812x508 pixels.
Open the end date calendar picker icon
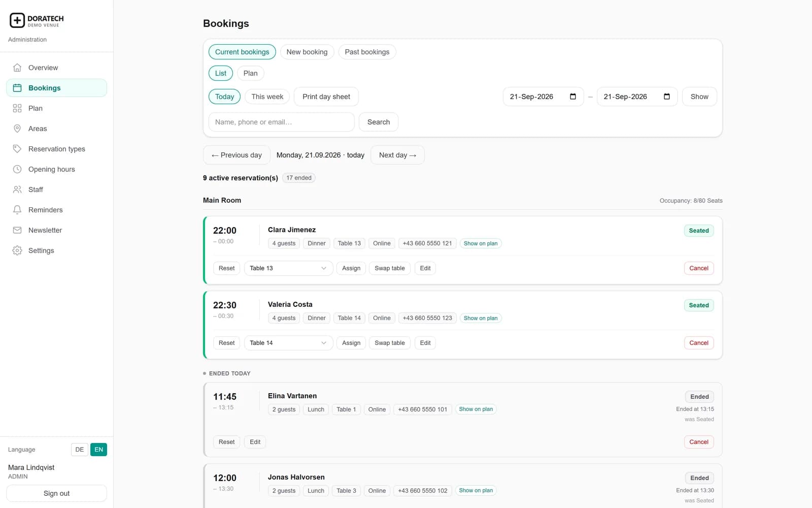pos(667,97)
